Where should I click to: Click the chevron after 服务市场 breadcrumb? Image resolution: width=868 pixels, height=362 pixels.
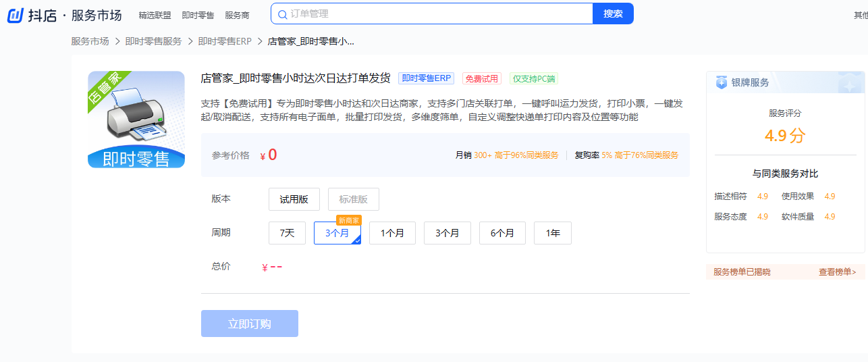117,41
